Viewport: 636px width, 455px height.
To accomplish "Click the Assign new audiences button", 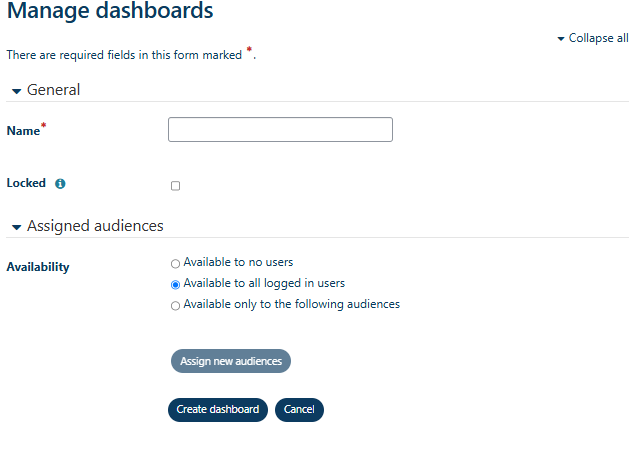I will [230, 361].
